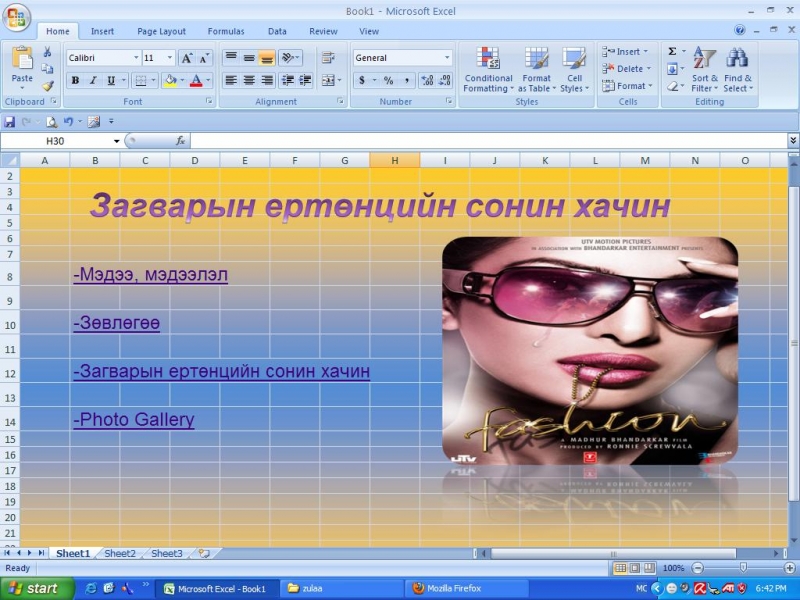Expand the Delete cells dropdown
This screenshot has width=800, height=600.
pos(648,69)
